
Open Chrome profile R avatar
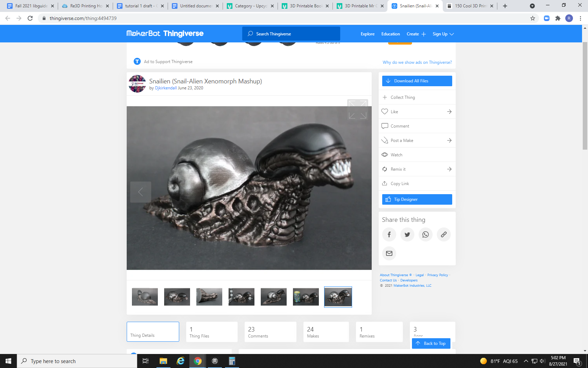pyautogui.click(x=569, y=18)
